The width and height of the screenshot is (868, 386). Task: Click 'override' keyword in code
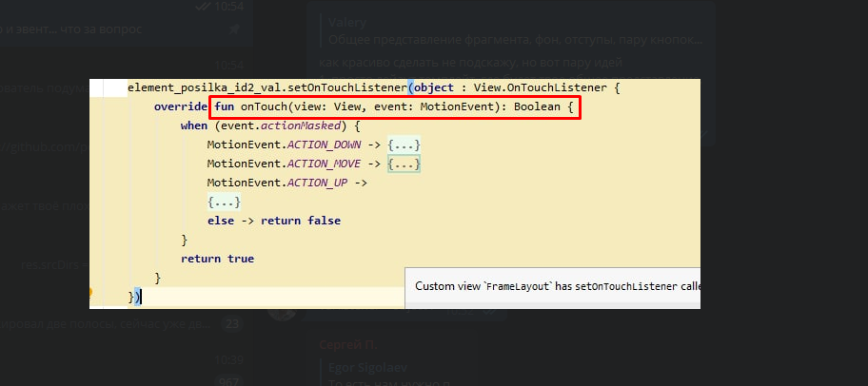[x=181, y=106]
